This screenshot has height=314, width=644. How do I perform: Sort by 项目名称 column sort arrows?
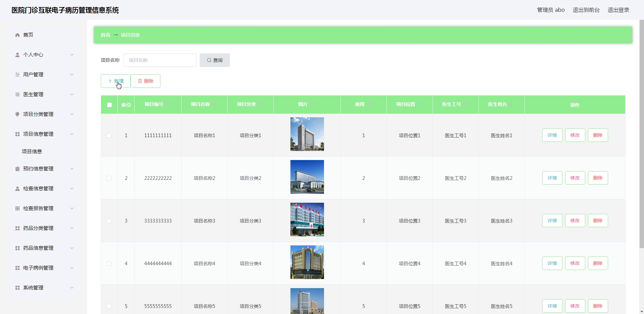[214, 105]
